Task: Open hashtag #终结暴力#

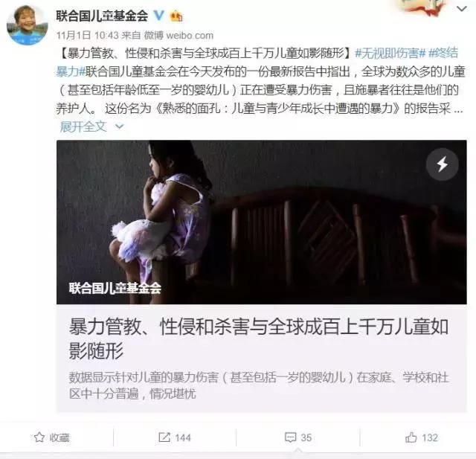Action: click(443, 53)
